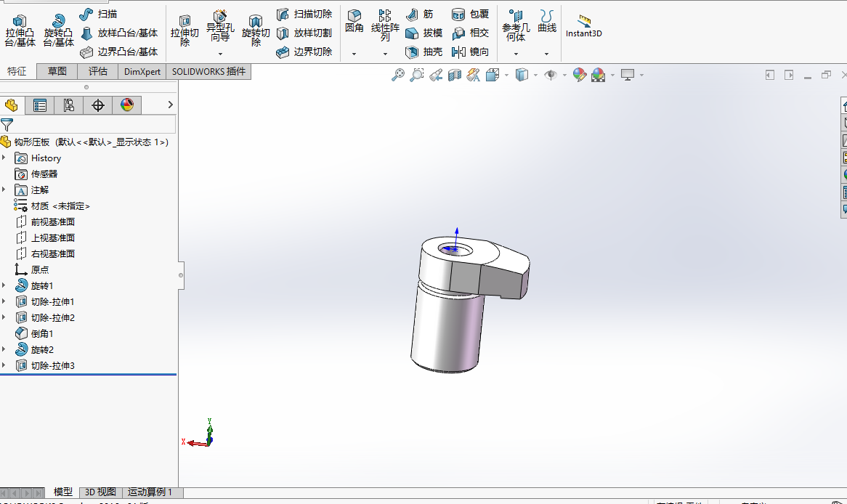Select the Extruded Cut (拉伸切除) tool
The width and height of the screenshot is (847, 504).
pyautogui.click(x=185, y=31)
